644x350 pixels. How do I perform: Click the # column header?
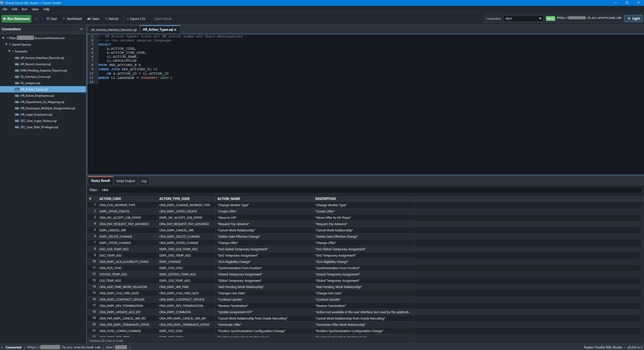pyautogui.click(x=92, y=199)
